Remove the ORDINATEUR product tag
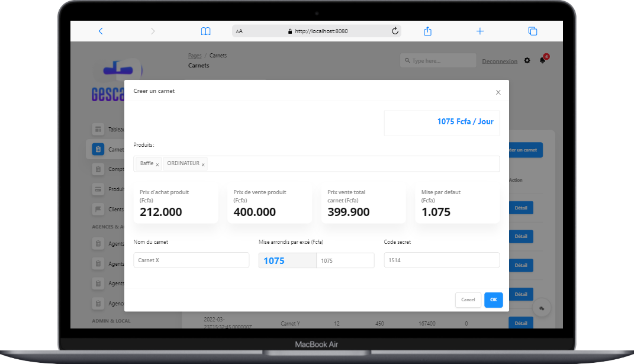The height and width of the screenshot is (364, 634). pyautogui.click(x=203, y=165)
